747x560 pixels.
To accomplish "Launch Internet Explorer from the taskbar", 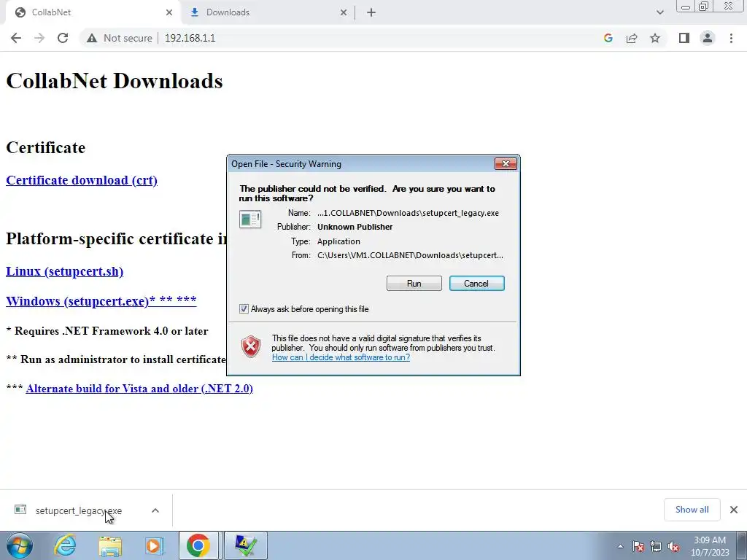I will tap(65, 545).
